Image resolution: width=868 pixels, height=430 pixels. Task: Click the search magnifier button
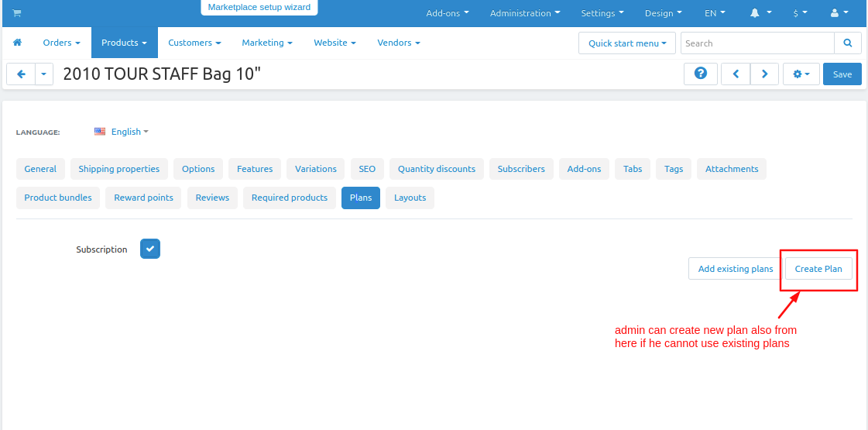848,43
